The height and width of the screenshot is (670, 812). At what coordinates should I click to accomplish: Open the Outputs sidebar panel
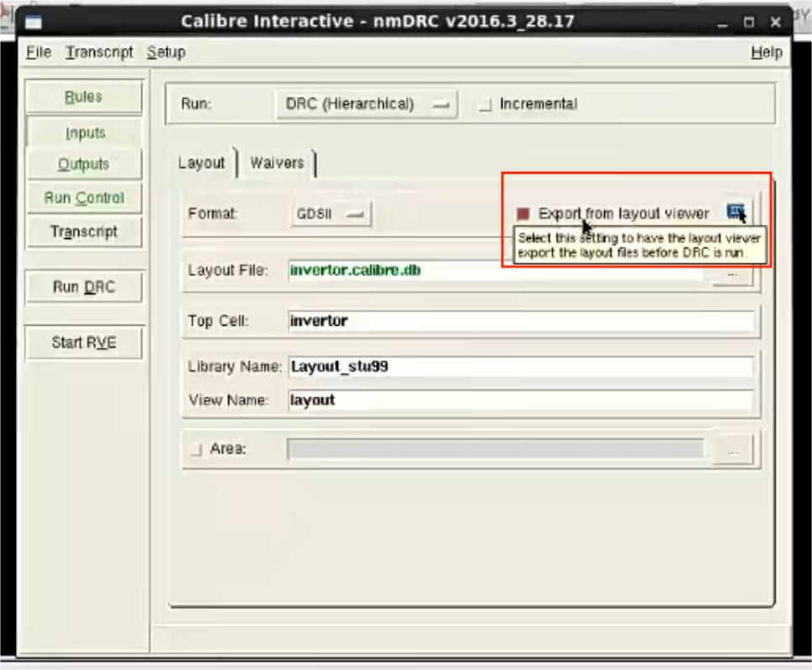pyautogui.click(x=83, y=164)
